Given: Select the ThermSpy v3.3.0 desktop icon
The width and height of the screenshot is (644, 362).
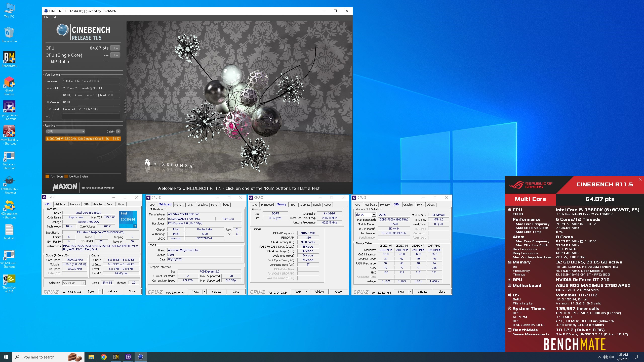Looking at the screenshot, I should click(9, 283).
